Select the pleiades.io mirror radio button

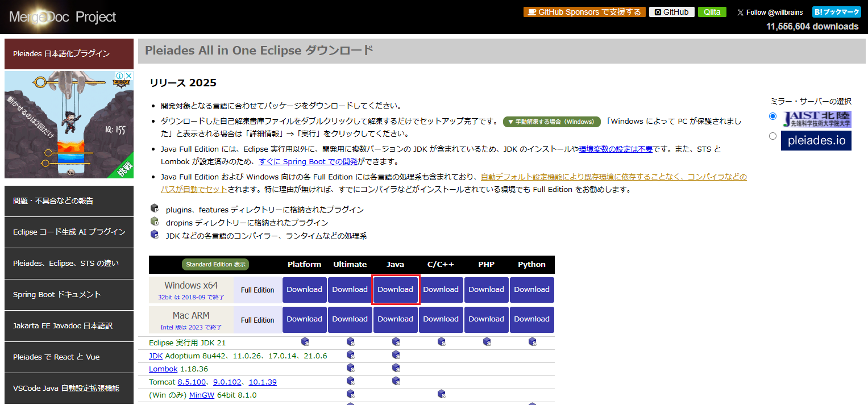pyautogui.click(x=773, y=136)
